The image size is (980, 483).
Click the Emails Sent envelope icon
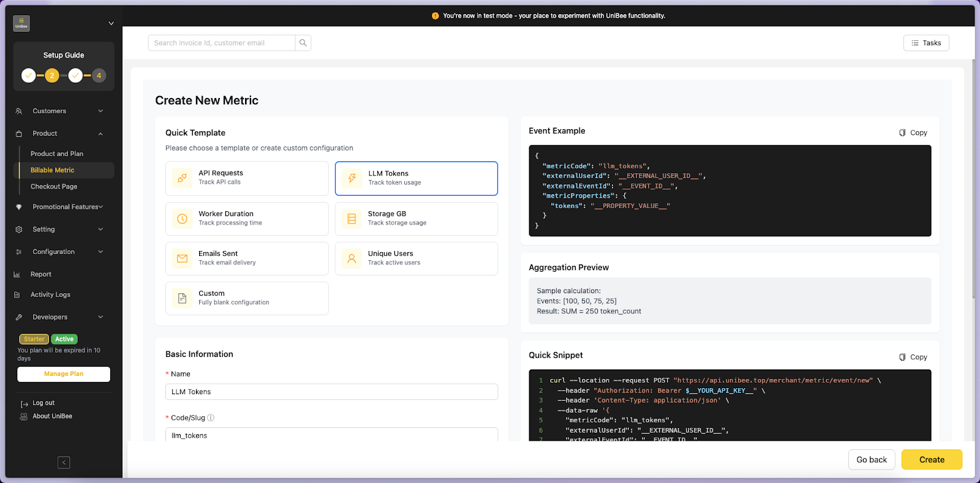(182, 258)
